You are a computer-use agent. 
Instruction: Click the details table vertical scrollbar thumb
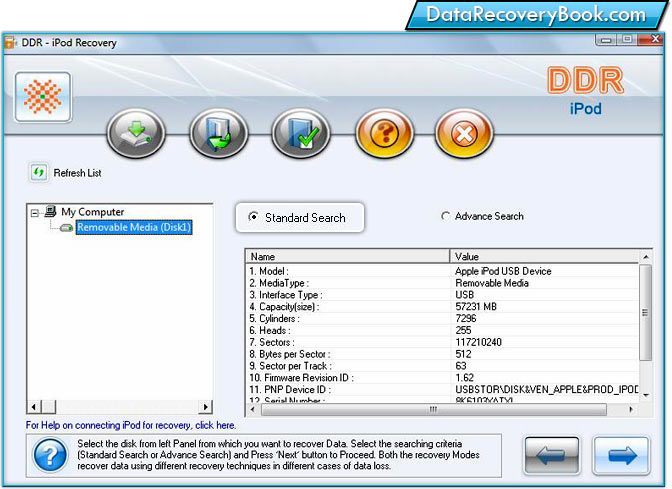pos(645,312)
